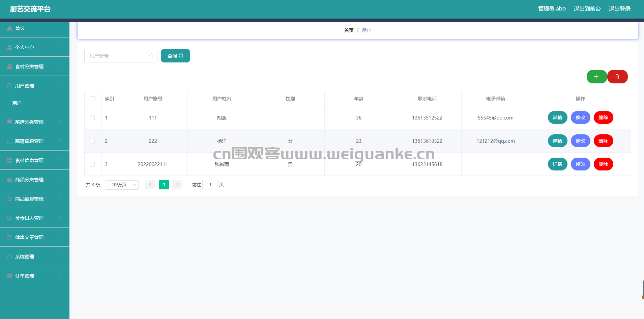Select 用户 submenu item

pyautogui.click(x=35, y=103)
